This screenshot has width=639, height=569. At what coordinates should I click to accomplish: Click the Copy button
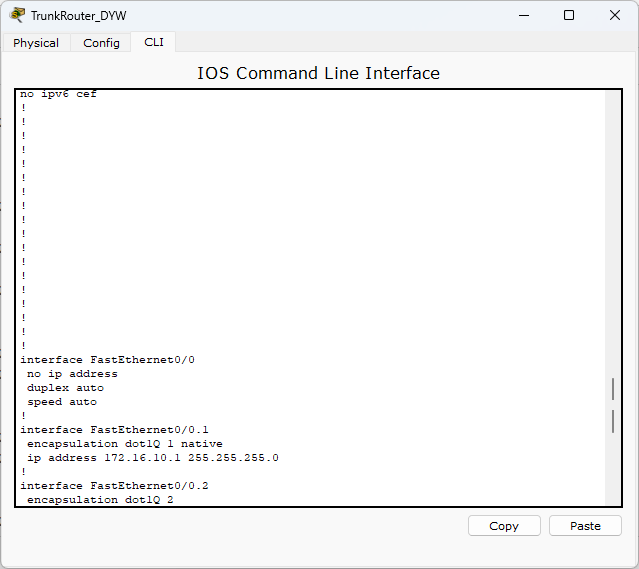(x=504, y=526)
